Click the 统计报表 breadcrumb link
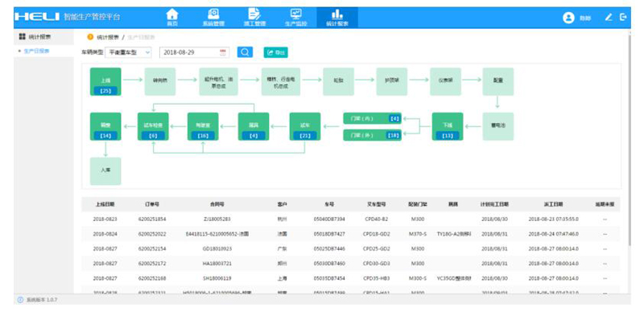 (108, 37)
